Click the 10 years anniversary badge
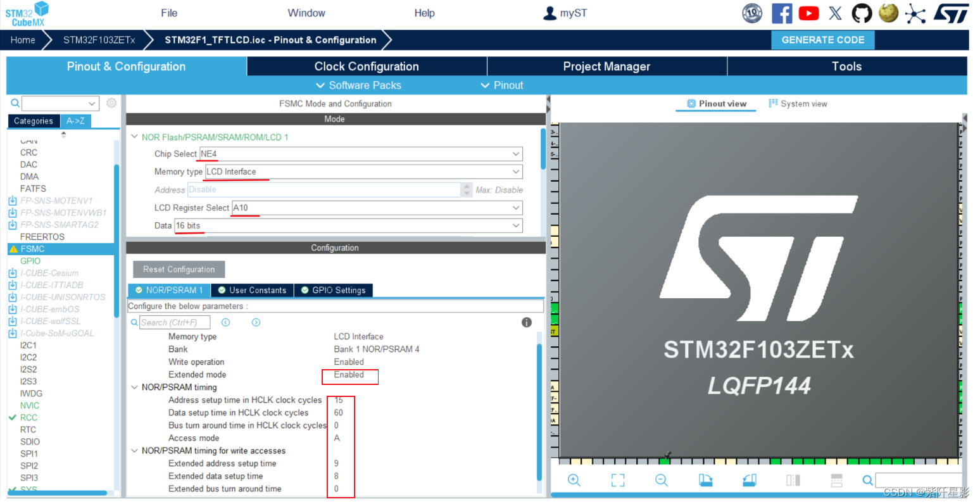The width and height of the screenshot is (980, 504). [752, 13]
